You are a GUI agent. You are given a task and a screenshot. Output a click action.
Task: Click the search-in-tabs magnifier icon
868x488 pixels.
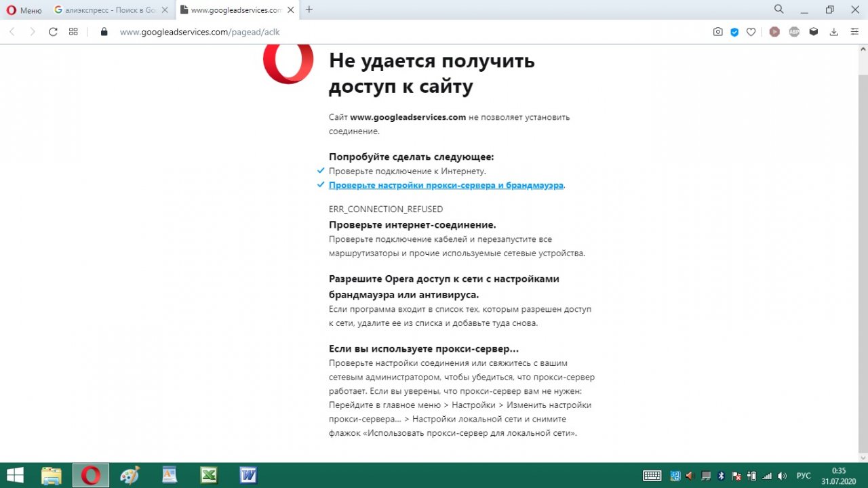pyautogui.click(x=778, y=9)
